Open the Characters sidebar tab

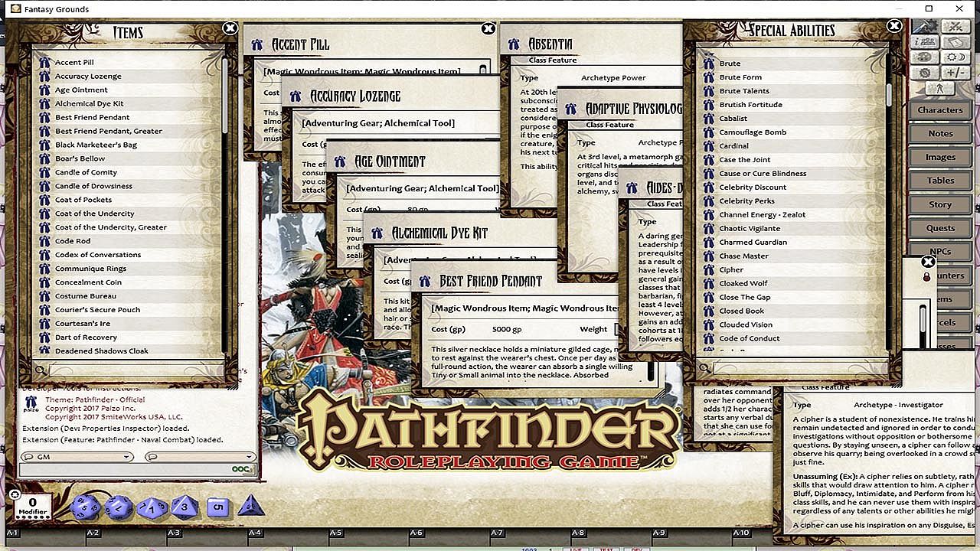[940, 110]
